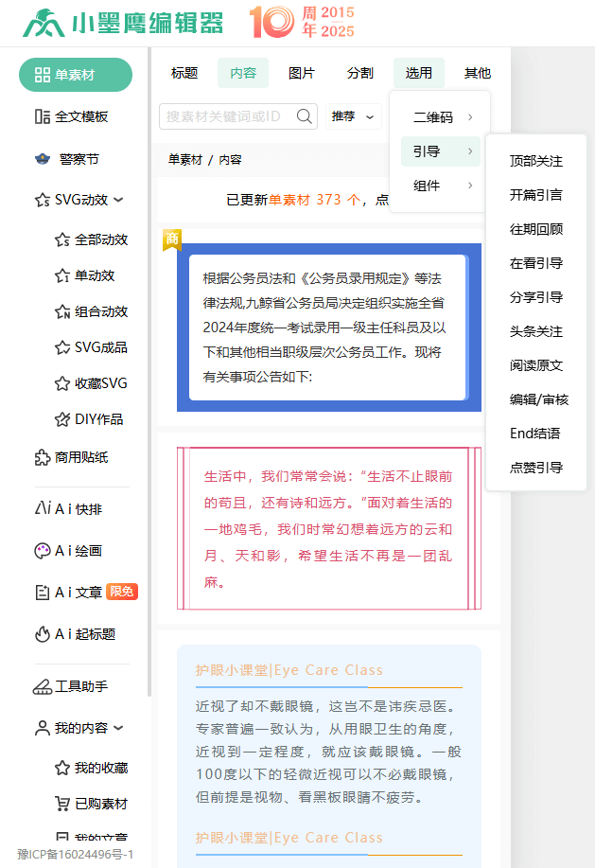
Task: Open A i 文章 document icon
Action: click(x=42, y=593)
